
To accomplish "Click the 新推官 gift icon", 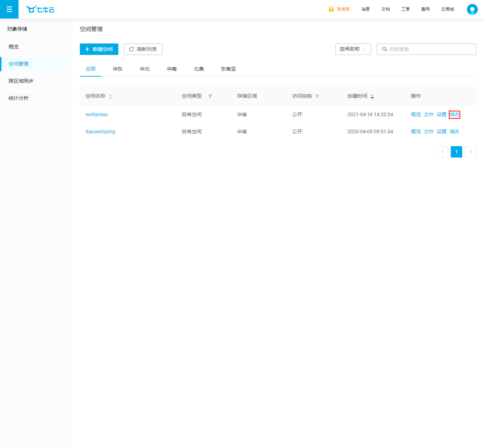I will tap(331, 9).
